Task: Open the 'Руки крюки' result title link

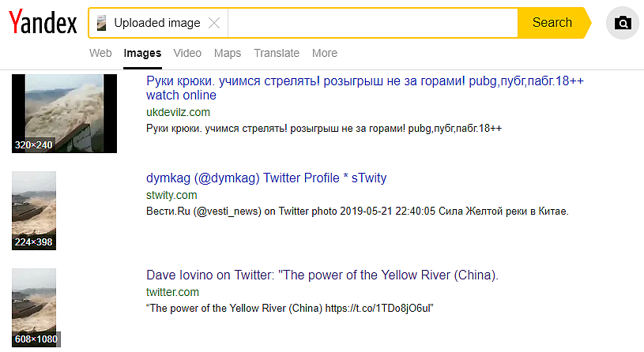Action: point(365,88)
